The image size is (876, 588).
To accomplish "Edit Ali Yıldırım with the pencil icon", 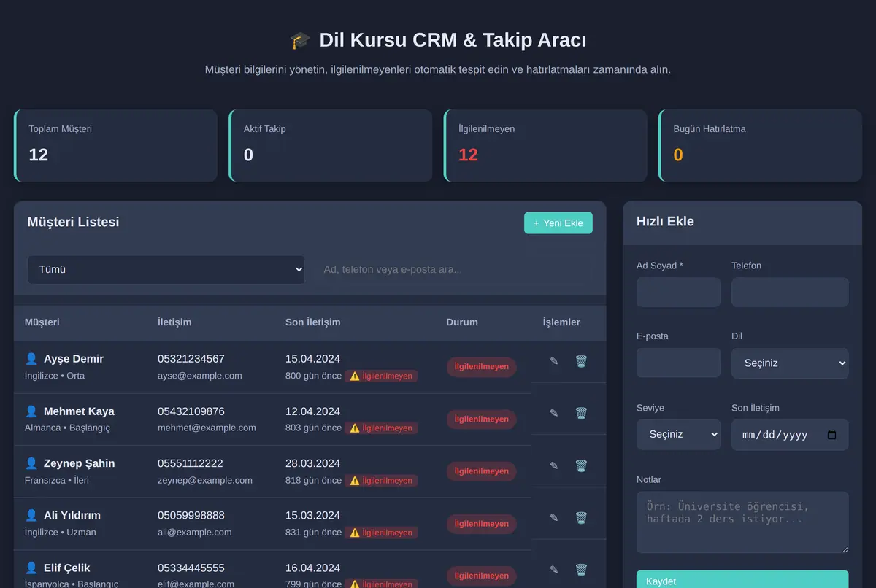I will click(x=554, y=517).
